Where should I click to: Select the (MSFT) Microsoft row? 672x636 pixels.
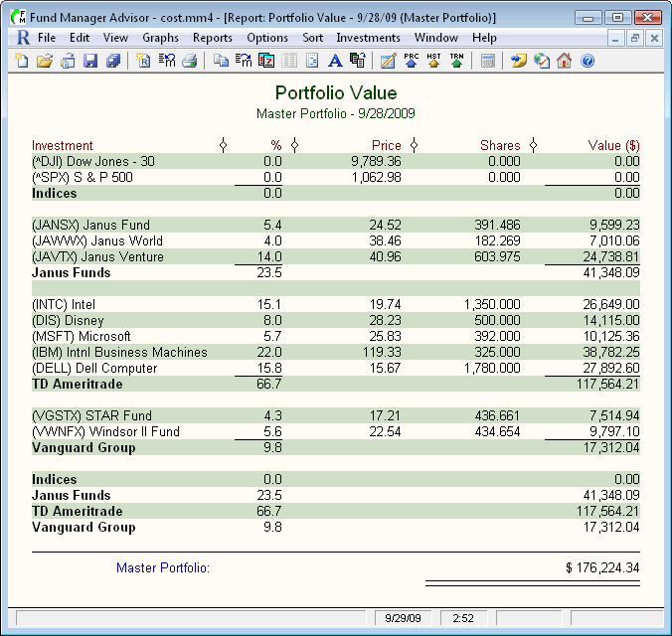pos(336,336)
